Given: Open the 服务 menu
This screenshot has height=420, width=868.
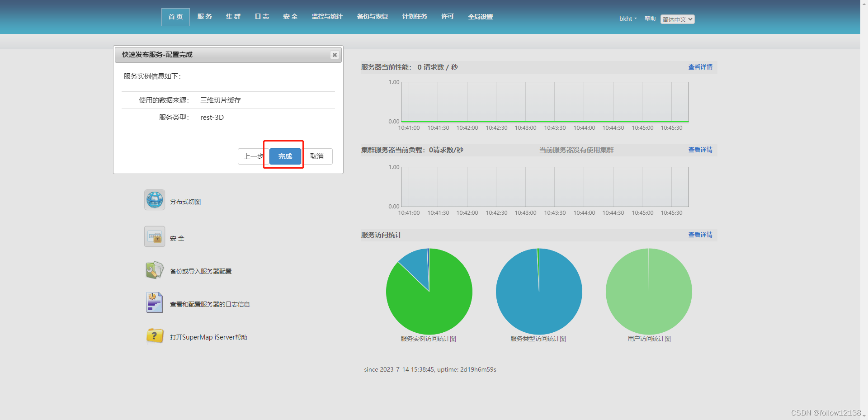Looking at the screenshot, I should point(205,16).
